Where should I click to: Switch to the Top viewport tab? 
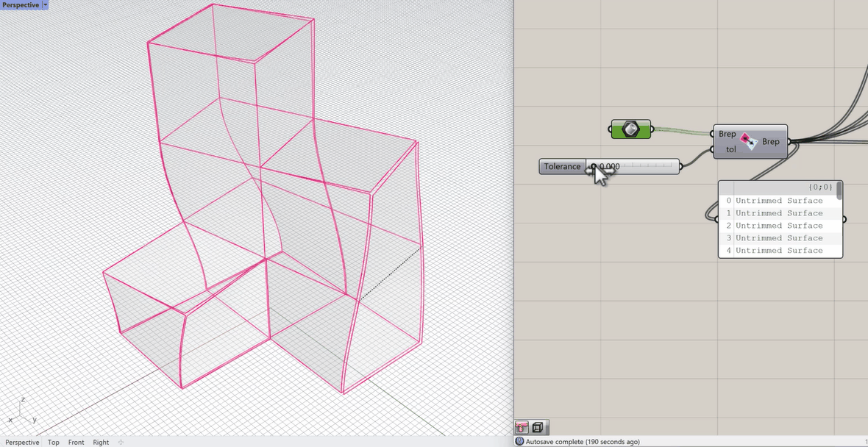pyautogui.click(x=53, y=442)
